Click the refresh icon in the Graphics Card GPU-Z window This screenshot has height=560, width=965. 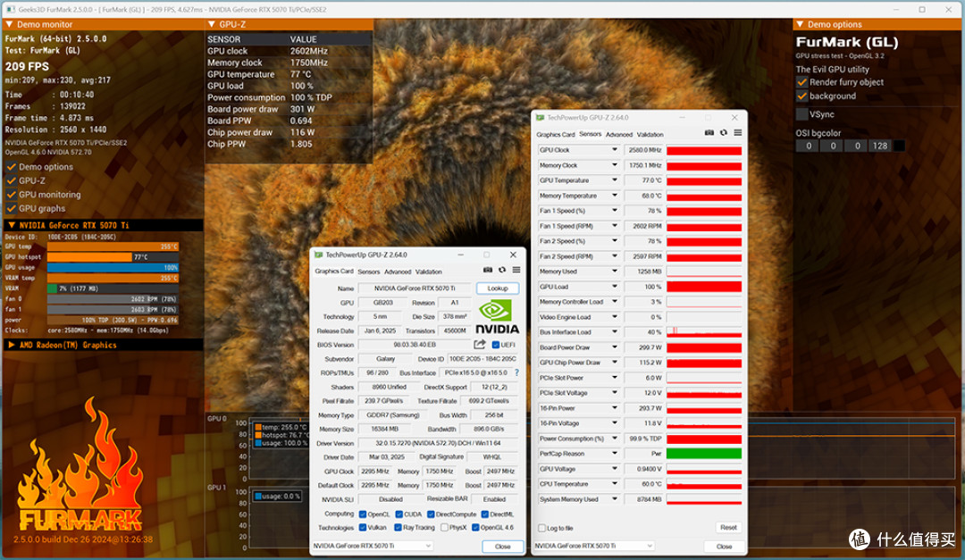pos(502,270)
